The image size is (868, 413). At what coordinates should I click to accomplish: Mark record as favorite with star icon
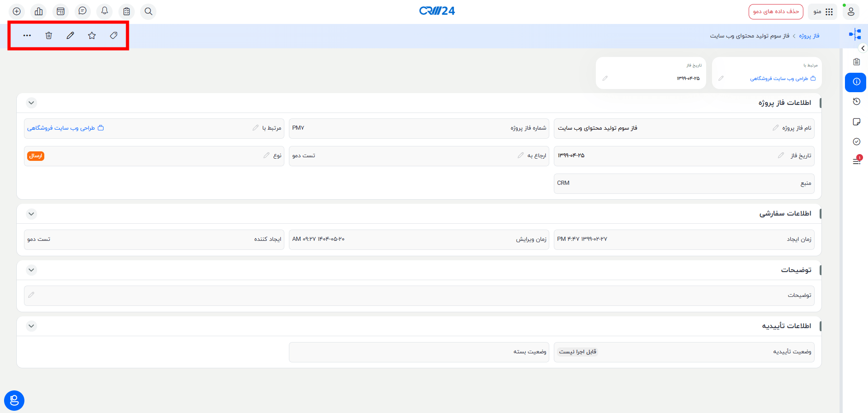[x=92, y=35]
